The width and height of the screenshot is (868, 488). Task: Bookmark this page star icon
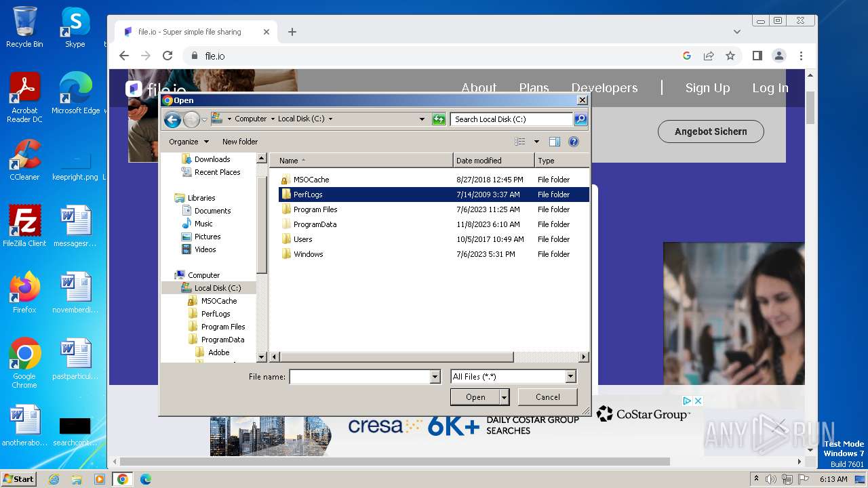(x=730, y=56)
